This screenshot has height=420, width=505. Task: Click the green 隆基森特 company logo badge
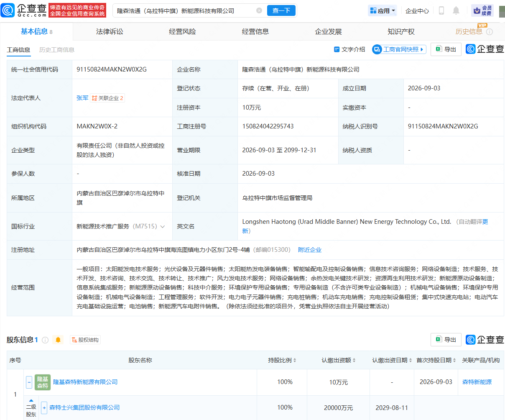click(x=43, y=382)
